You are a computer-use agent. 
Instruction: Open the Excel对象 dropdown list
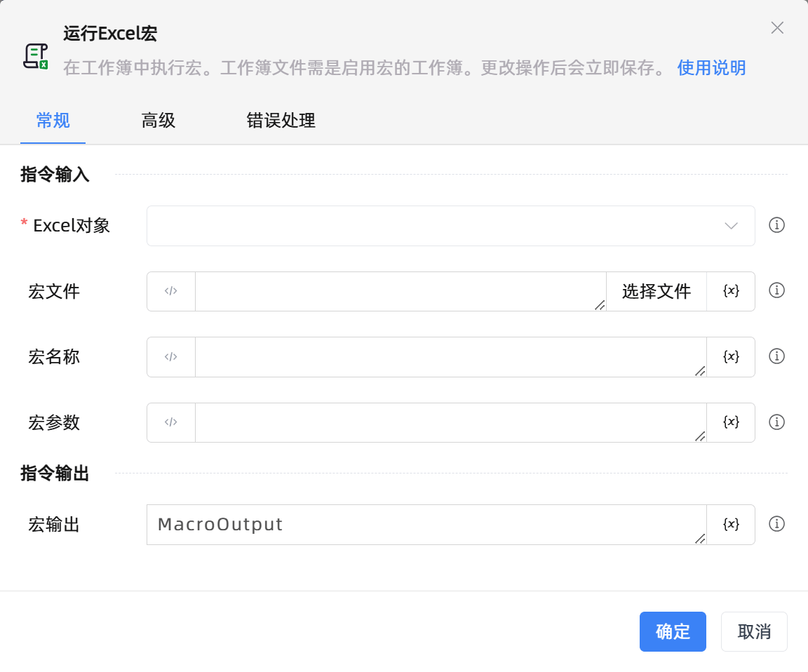click(451, 226)
